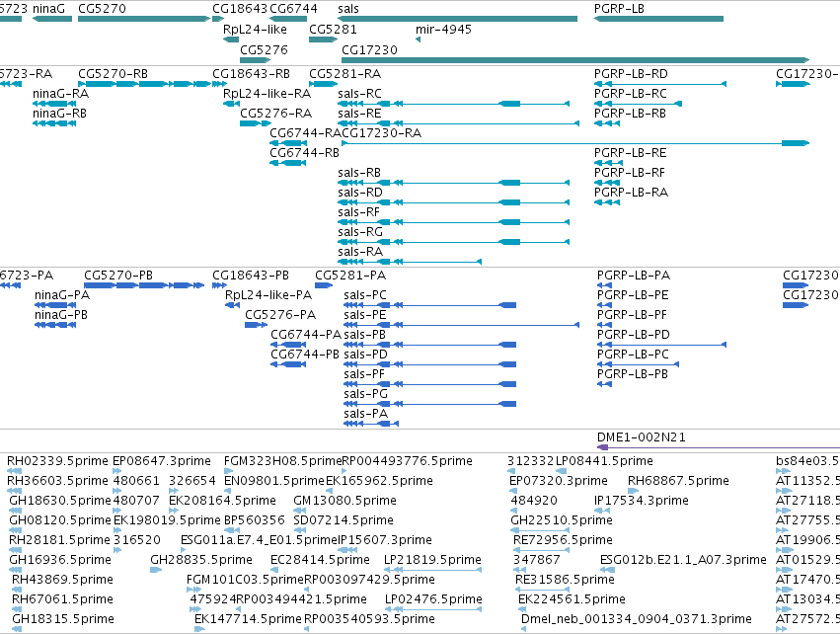Select the ninaG-RA transcript label
The image size is (840, 634).
60,93
